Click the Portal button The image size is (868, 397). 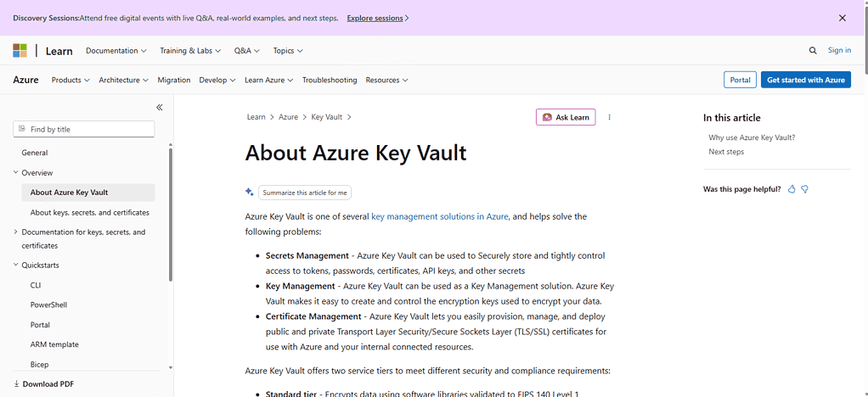pos(740,80)
